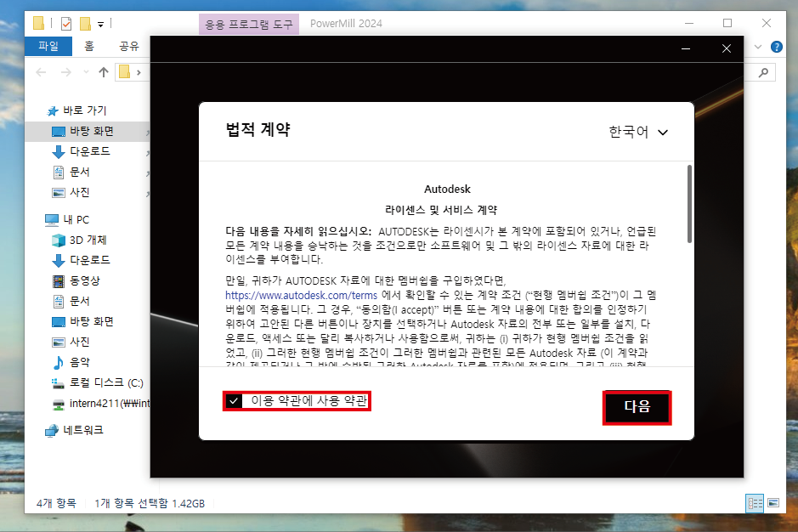Open 로컬 디스크 (C:) drive
The width and height of the screenshot is (798, 532).
(98, 382)
